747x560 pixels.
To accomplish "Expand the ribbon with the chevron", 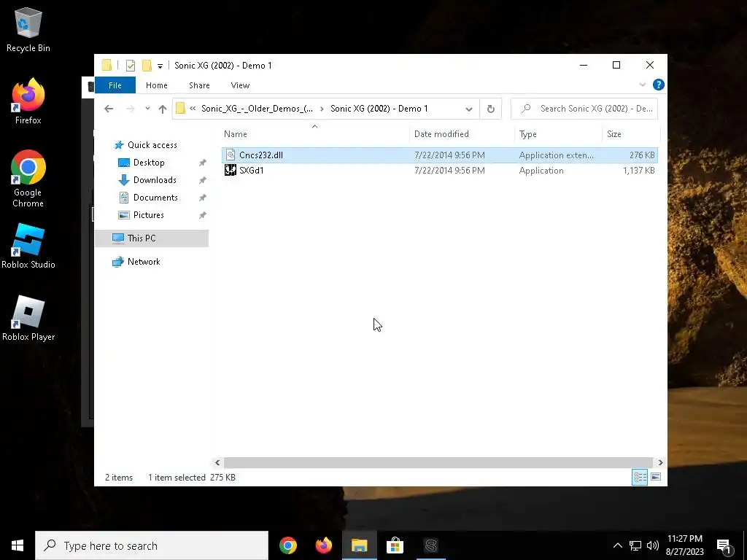I will (x=642, y=85).
